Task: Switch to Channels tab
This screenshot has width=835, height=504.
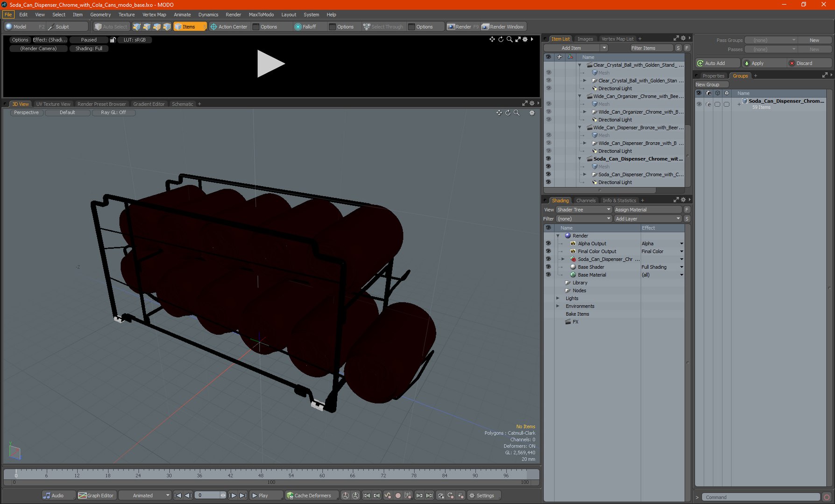Action: [586, 201]
